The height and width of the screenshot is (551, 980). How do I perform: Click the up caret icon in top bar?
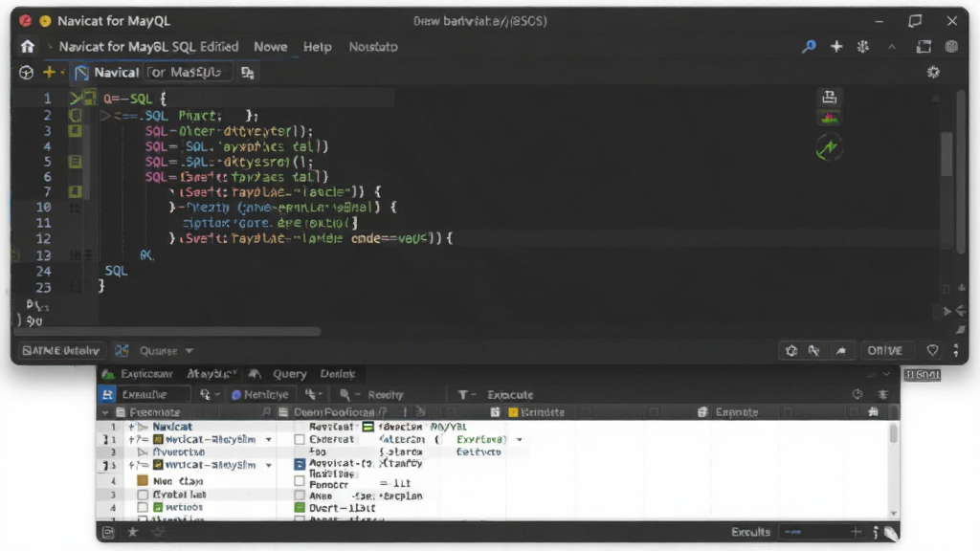[x=892, y=47]
